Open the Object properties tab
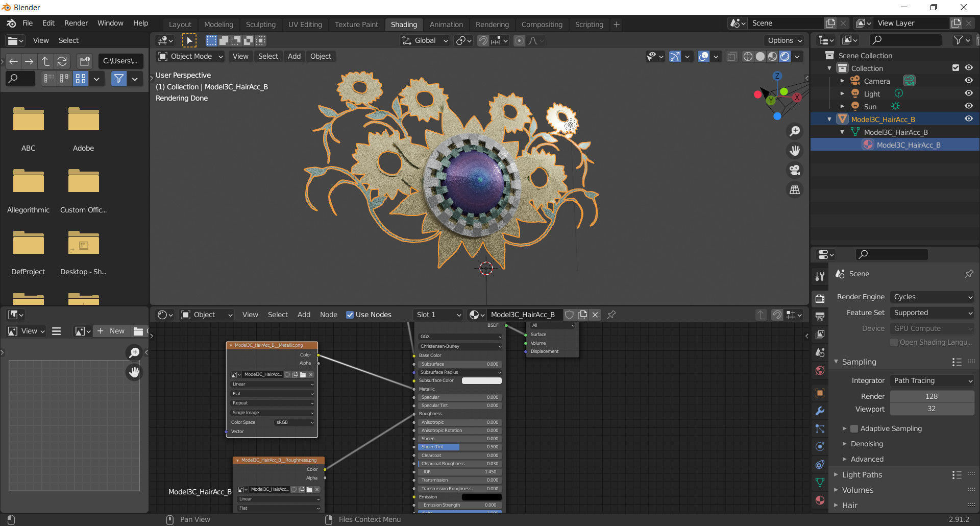 (820, 393)
